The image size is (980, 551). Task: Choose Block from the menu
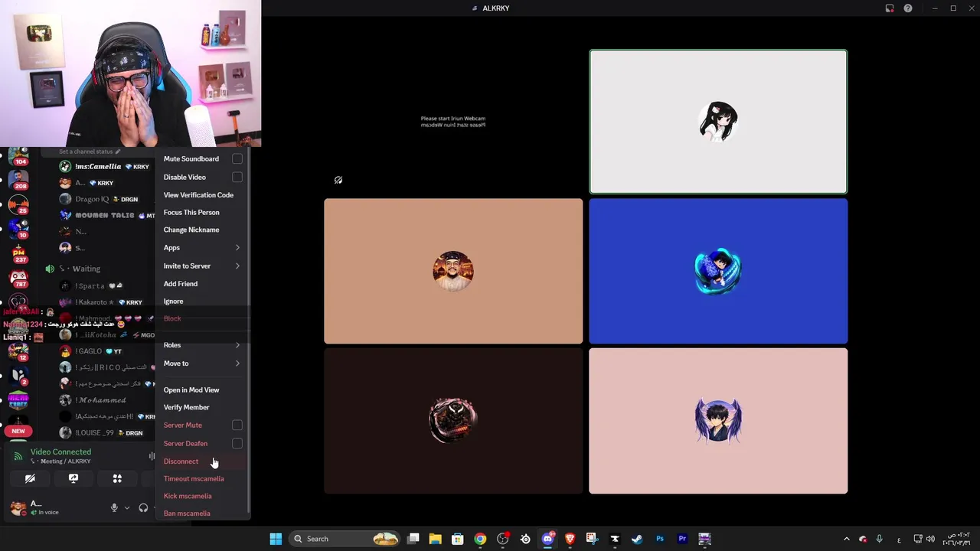(x=172, y=319)
